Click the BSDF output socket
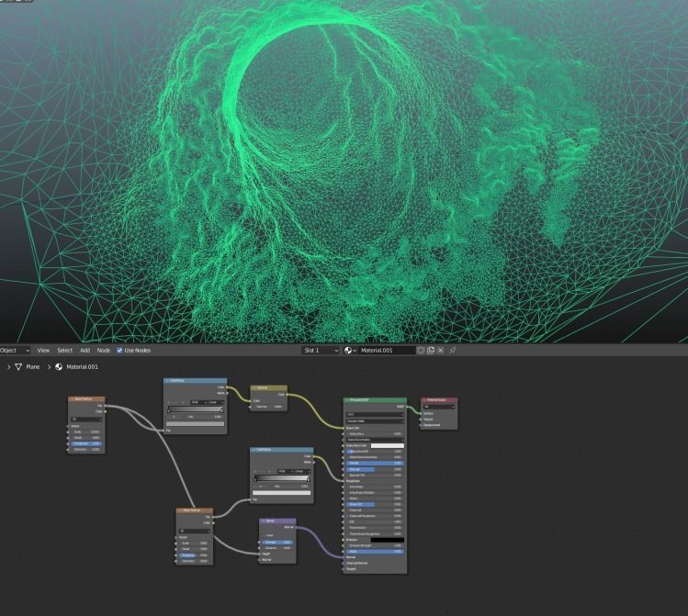 coord(407,407)
